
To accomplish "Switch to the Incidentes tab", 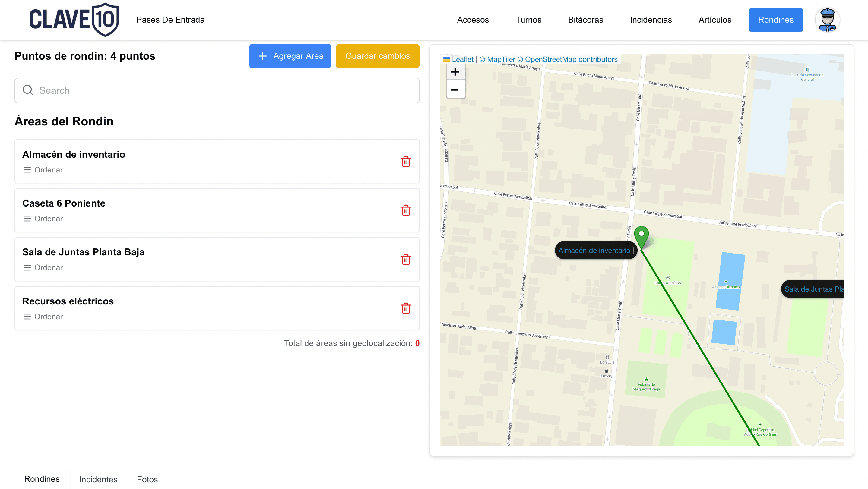I will click(x=98, y=479).
